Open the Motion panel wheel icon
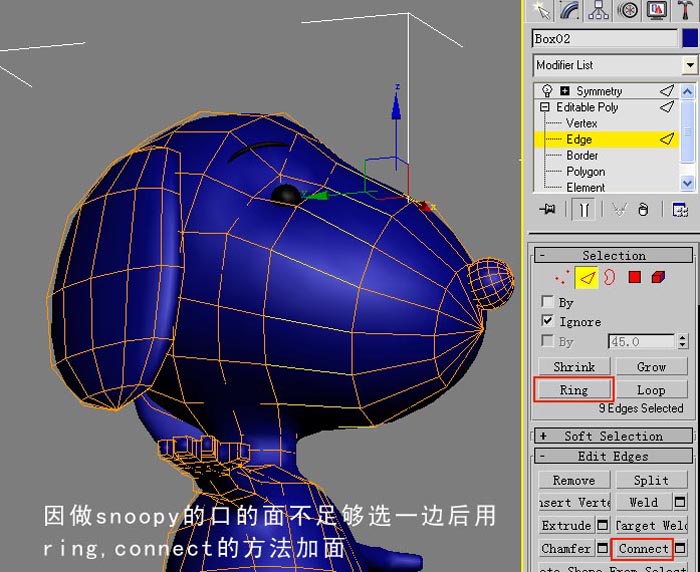Image resolution: width=700 pixels, height=572 pixels. point(628,11)
